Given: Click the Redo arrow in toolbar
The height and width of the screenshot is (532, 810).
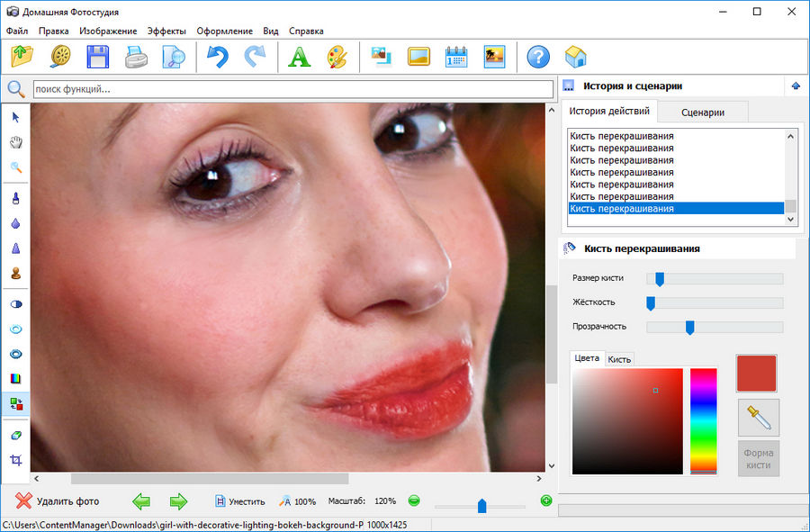Looking at the screenshot, I should pos(255,58).
